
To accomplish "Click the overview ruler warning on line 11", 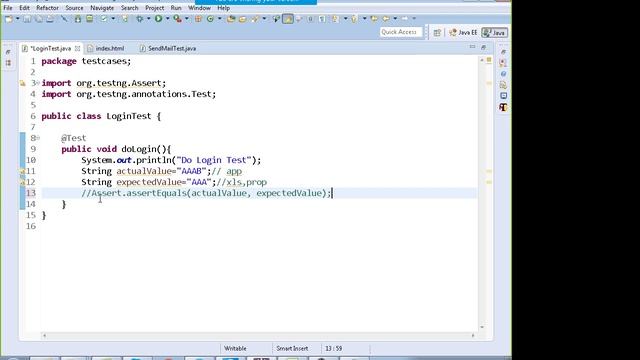I will tap(489, 171).
